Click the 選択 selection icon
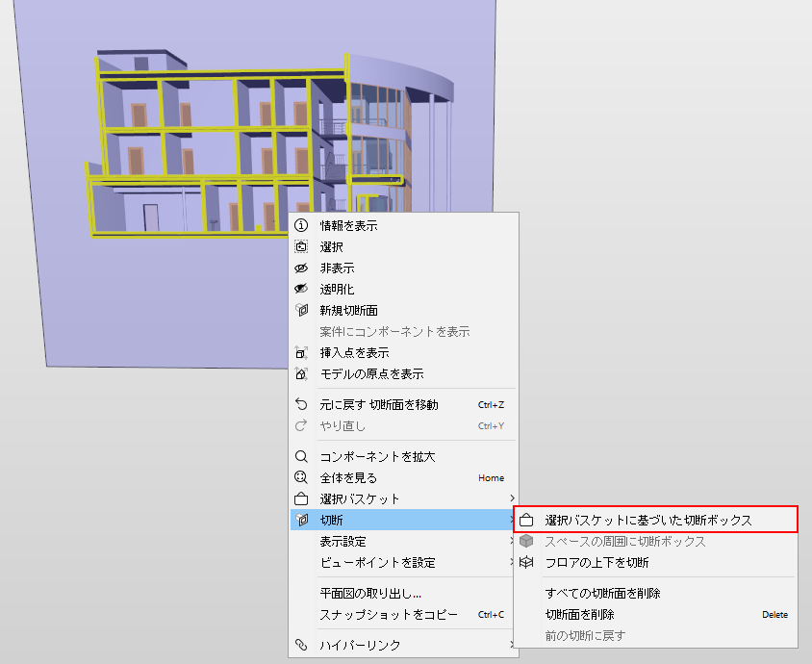This screenshot has width=812, height=664. 301,246
